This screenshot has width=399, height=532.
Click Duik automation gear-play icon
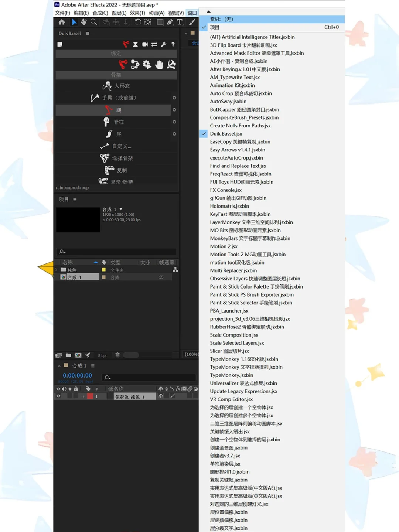pyautogui.click(x=147, y=65)
